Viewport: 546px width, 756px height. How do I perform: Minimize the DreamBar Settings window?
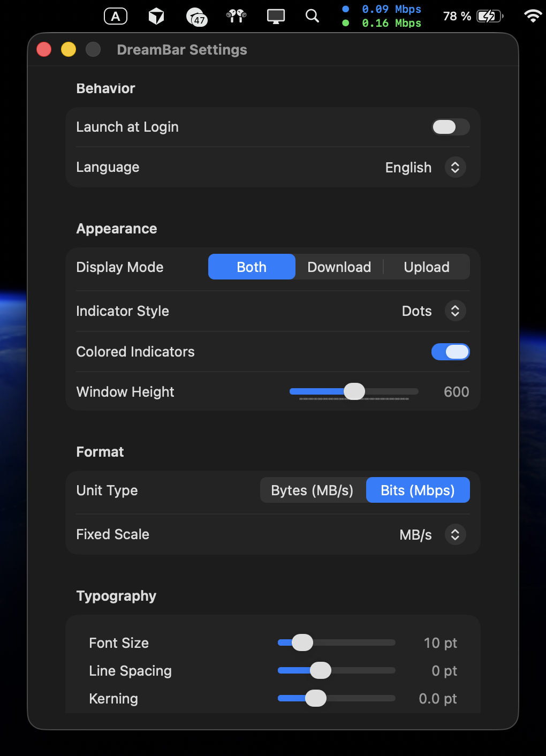click(x=69, y=49)
